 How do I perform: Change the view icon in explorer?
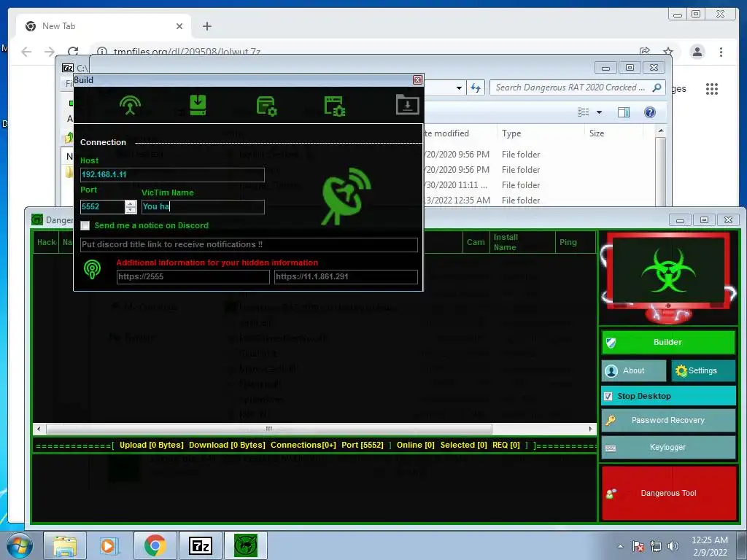[583, 112]
